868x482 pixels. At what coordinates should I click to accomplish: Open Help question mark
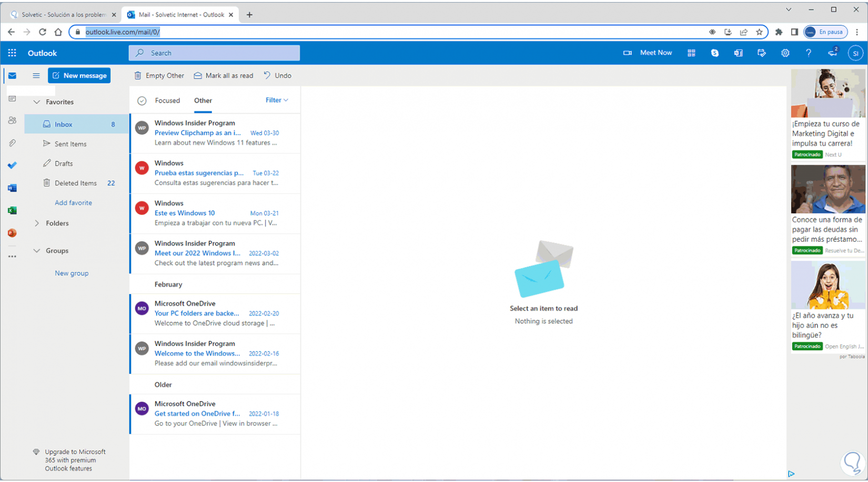[809, 53]
